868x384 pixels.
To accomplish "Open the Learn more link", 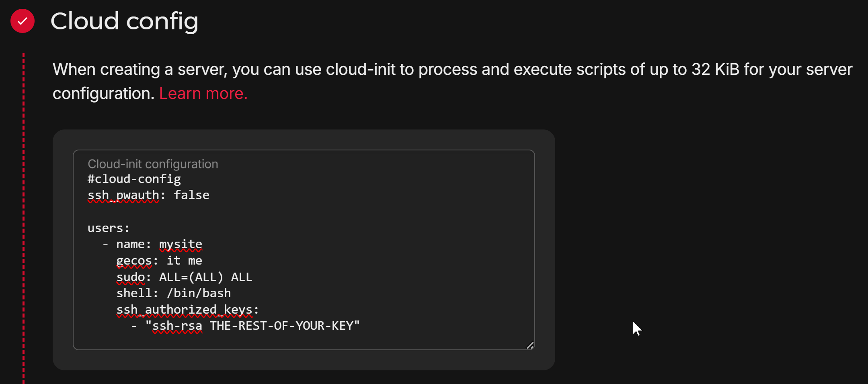I will 203,94.
